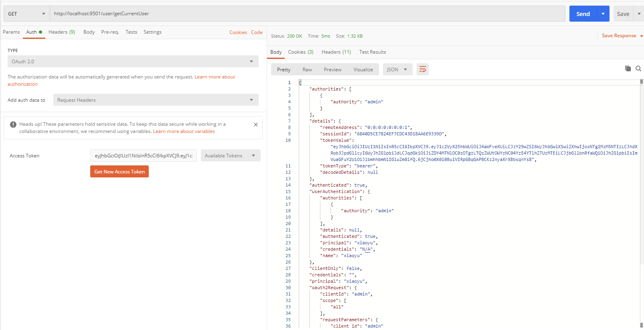Click the "oauth2Request" line in response

point(333,288)
